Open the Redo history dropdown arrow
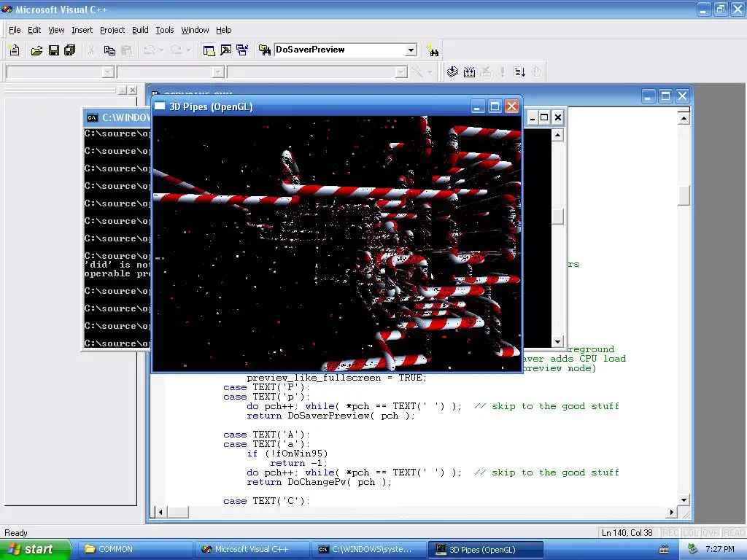This screenshot has height=560, width=747. 189,50
